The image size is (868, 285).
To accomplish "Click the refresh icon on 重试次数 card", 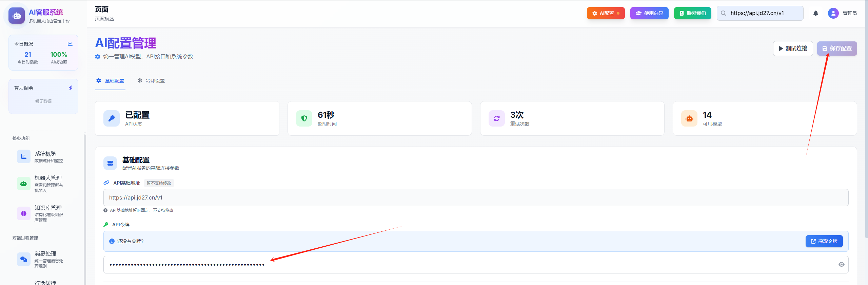I will click(x=497, y=118).
